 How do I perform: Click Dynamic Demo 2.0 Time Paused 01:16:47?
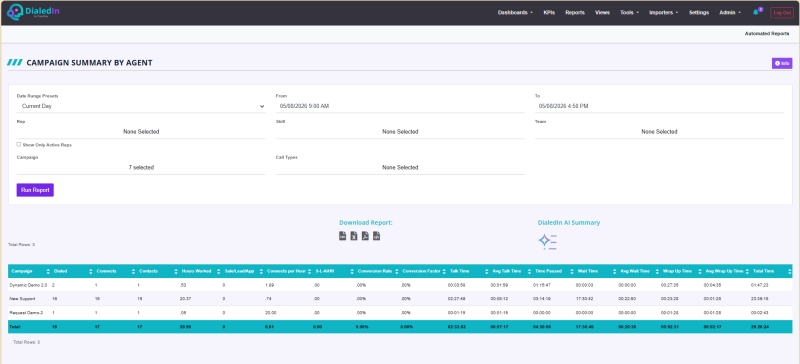[x=541, y=285]
